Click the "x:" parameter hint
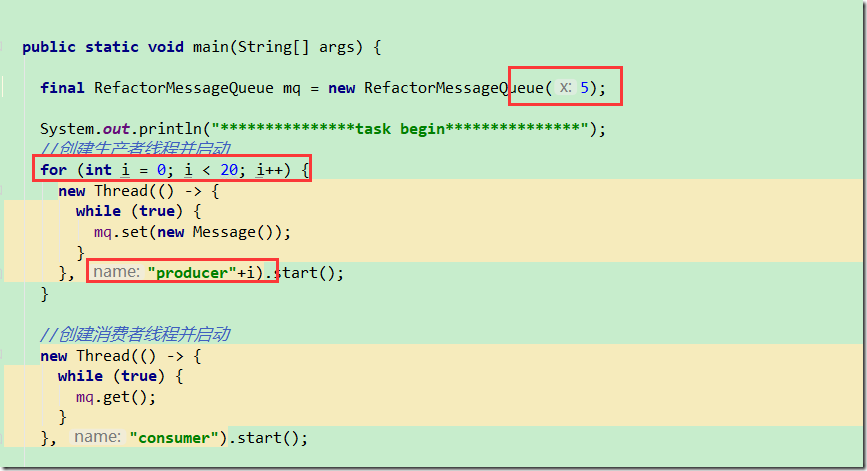Screen dimensions: 867x471 (565, 87)
